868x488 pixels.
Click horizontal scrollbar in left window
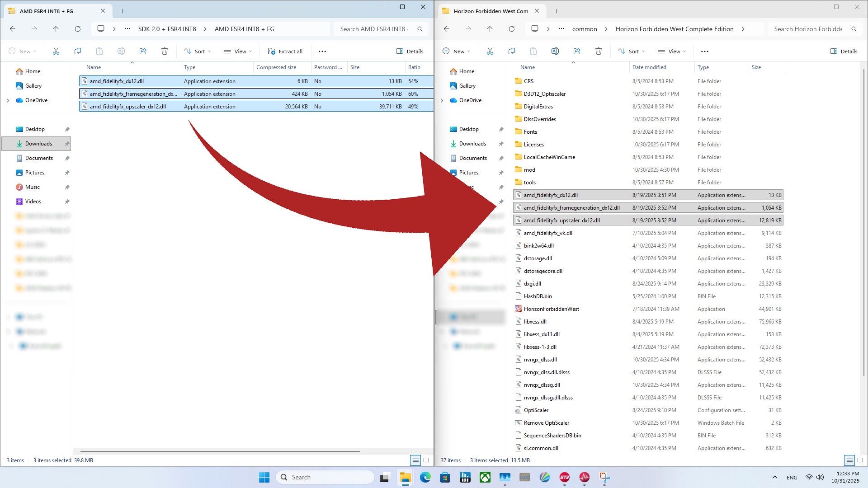click(220, 451)
